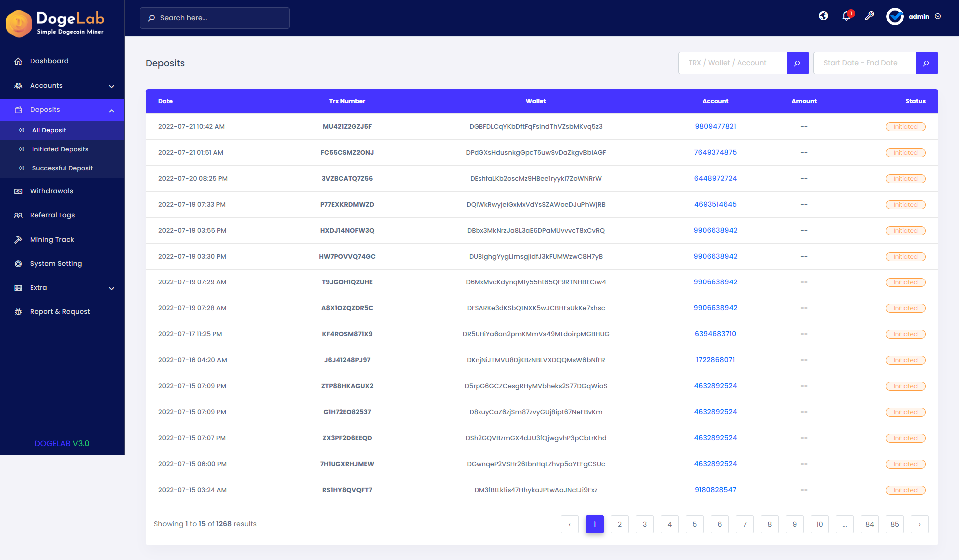Open the Successful Deposit page
This screenshot has height=560, width=959.
[x=63, y=168]
